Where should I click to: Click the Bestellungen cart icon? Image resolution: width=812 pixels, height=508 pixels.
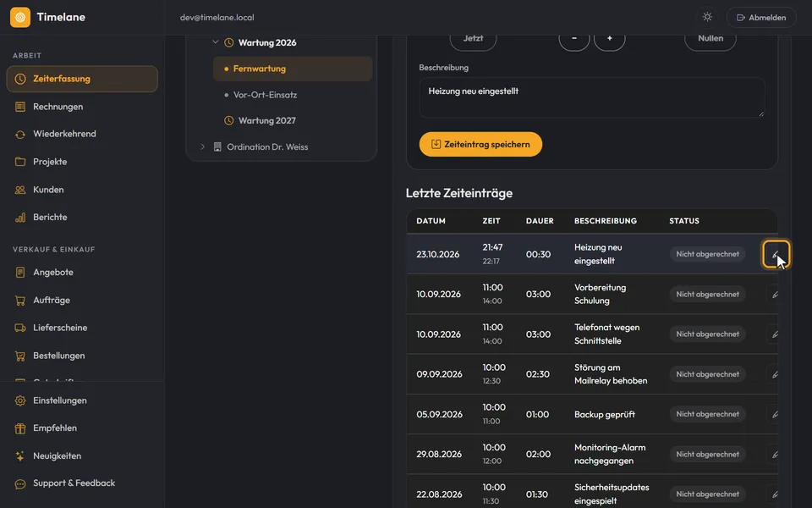(20, 356)
